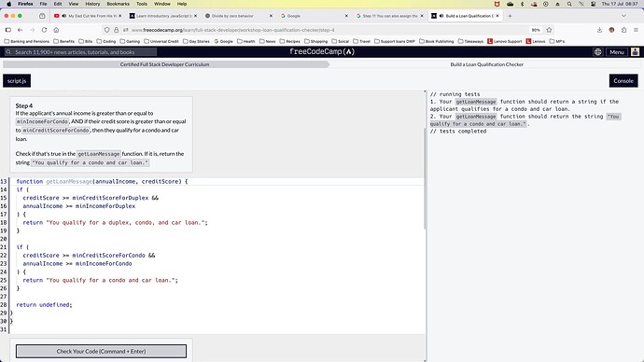The height and width of the screenshot is (362, 644).
Task: Open the Firefox hamburger menu
Action: pos(636,30)
